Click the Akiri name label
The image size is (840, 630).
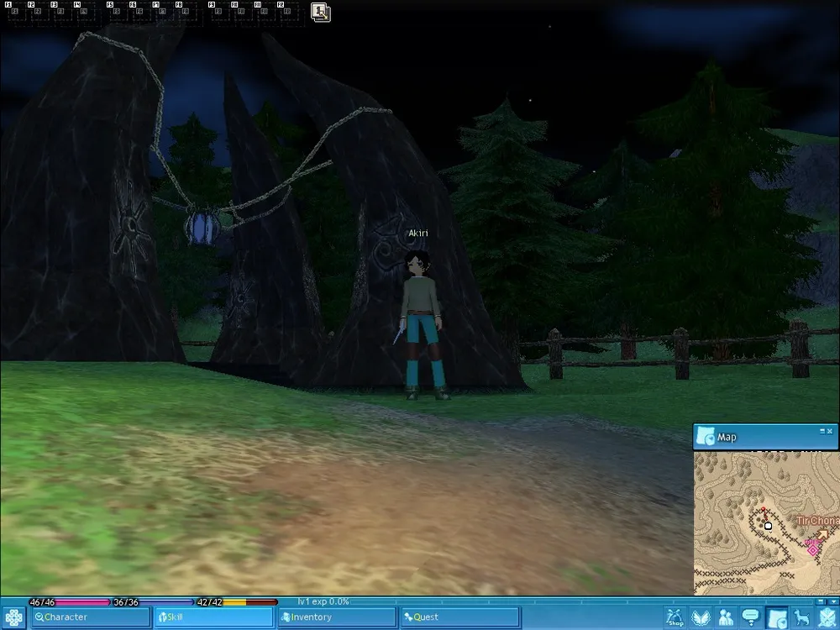pos(417,233)
